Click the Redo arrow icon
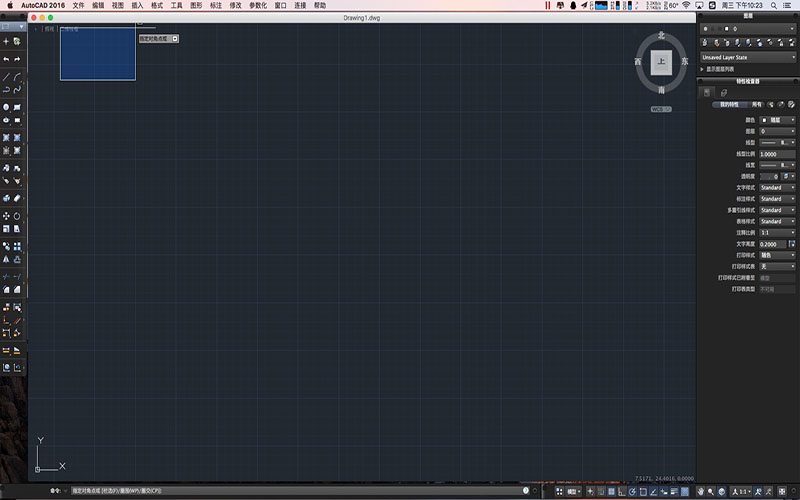This screenshot has height=500, width=800. pos(17,59)
